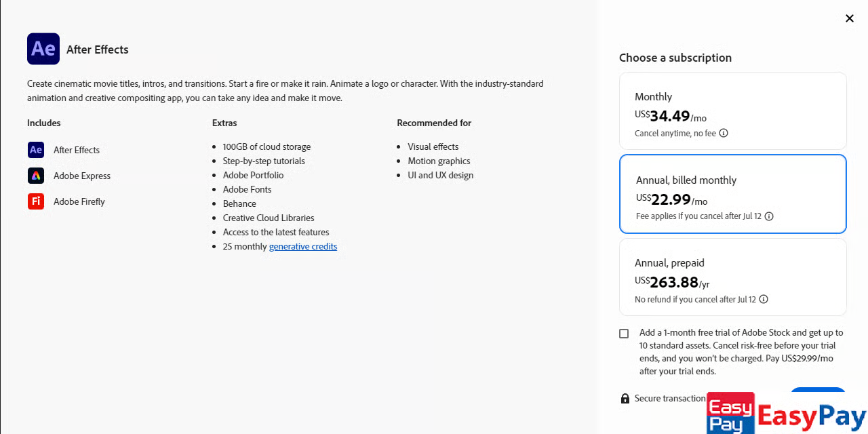868x434 pixels.
Task: Click 'Fee applies if you cancel after Jul 12'
Action: click(698, 216)
